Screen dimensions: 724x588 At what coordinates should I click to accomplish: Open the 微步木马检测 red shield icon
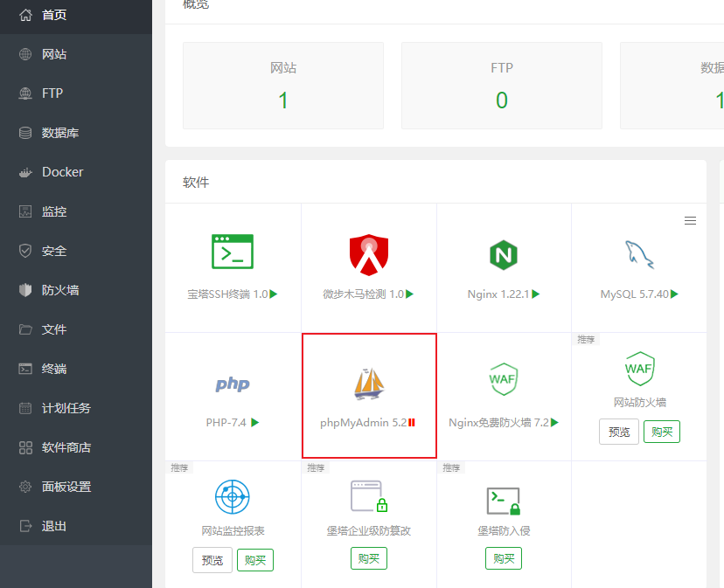point(368,255)
